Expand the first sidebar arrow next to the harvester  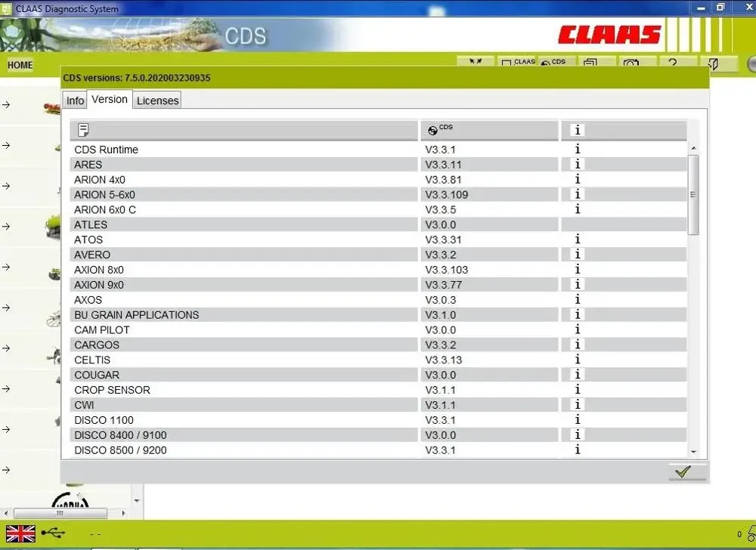pos(8,104)
